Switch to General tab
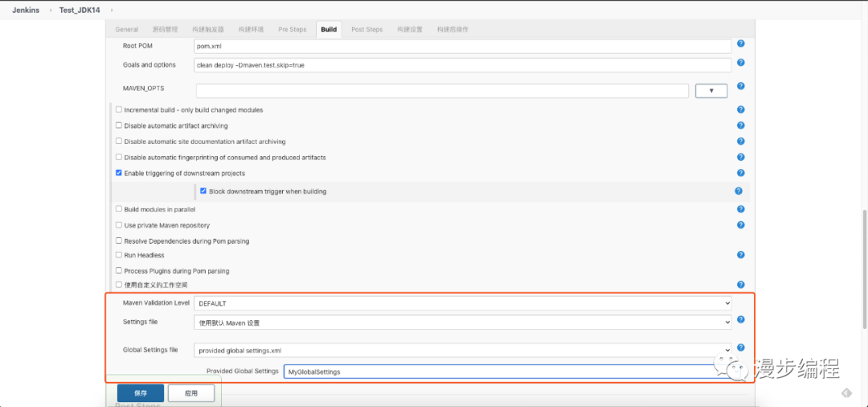This screenshot has width=868, height=407. pos(127,29)
